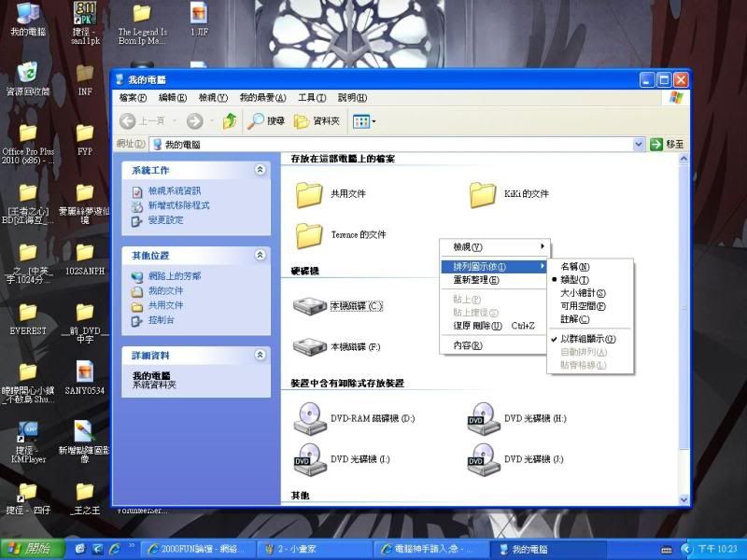The width and height of the screenshot is (747, 560).
Task: Open the 檔案(F) menu
Action: click(133, 98)
